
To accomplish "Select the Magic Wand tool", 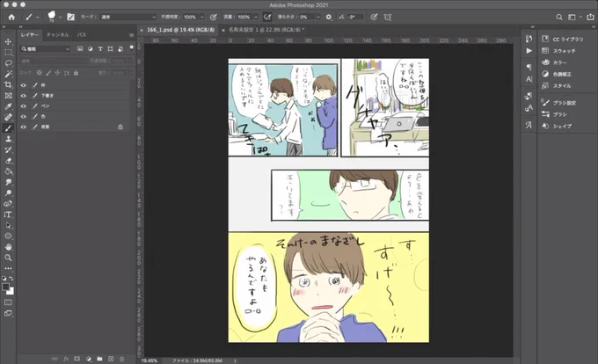I will point(8,74).
